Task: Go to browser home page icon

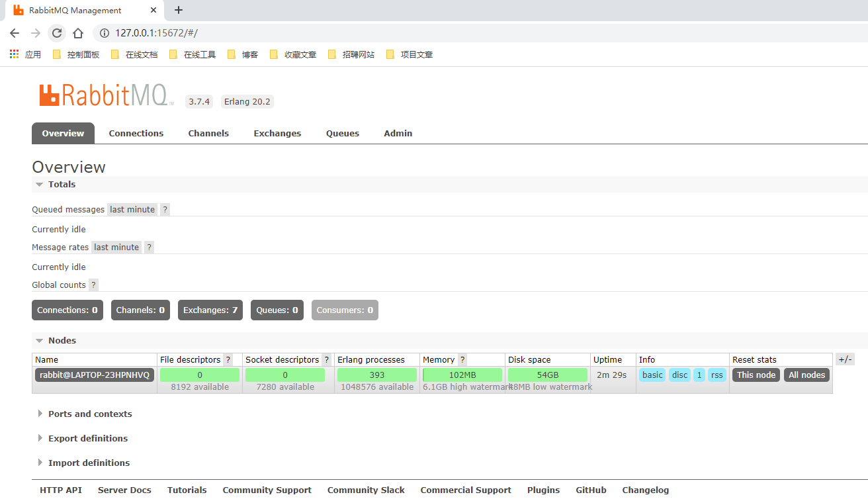Action: coord(78,33)
